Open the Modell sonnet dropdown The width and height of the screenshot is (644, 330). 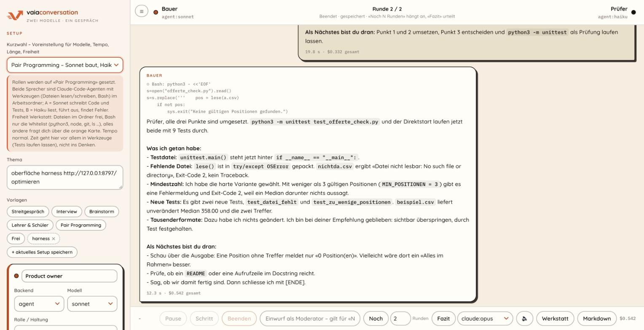(x=92, y=304)
